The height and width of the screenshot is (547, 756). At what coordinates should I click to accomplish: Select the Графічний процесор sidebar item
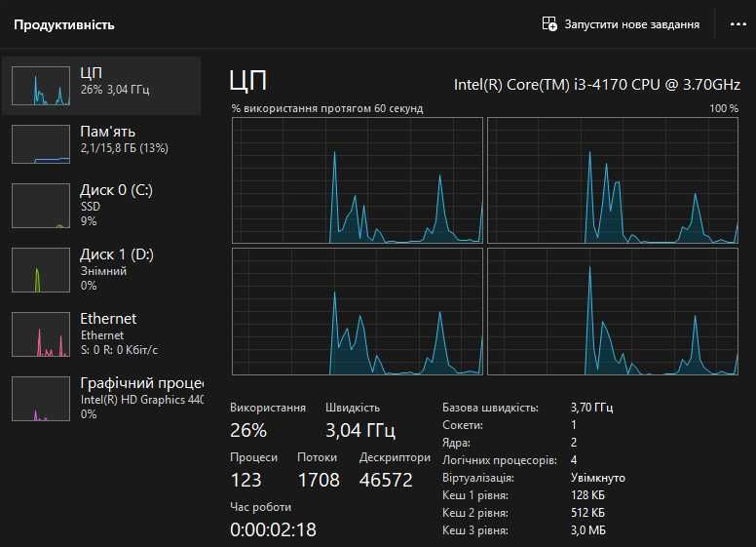101,399
